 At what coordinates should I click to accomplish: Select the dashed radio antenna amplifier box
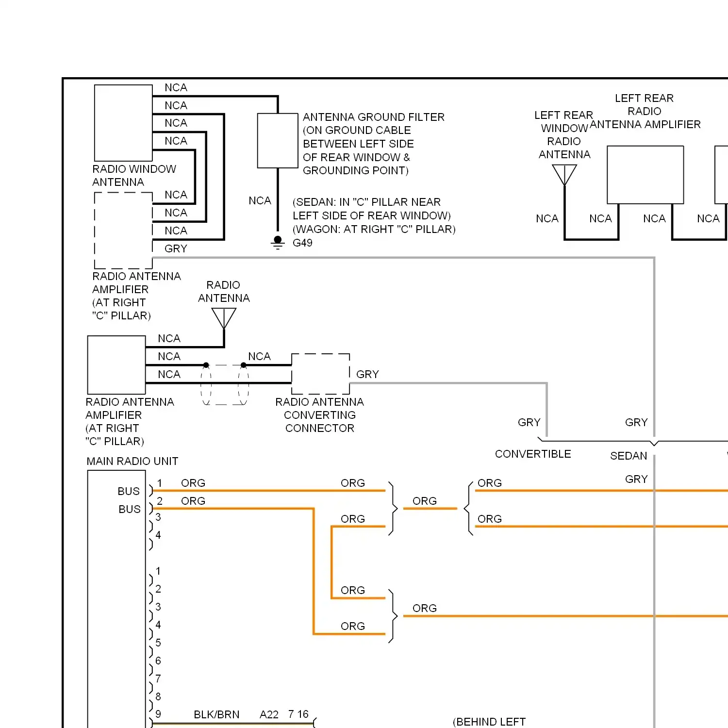point(123,231)
